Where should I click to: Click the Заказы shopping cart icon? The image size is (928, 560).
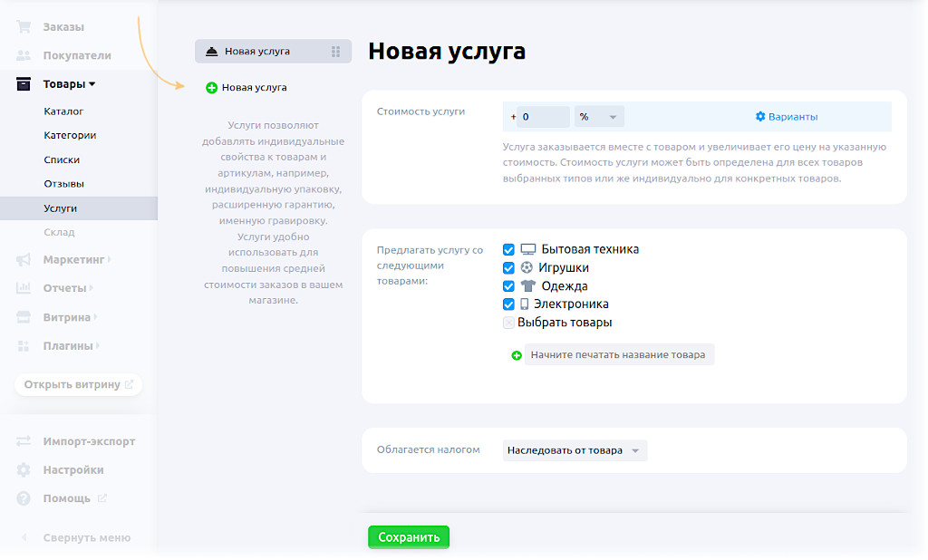(x=24, y=27)
